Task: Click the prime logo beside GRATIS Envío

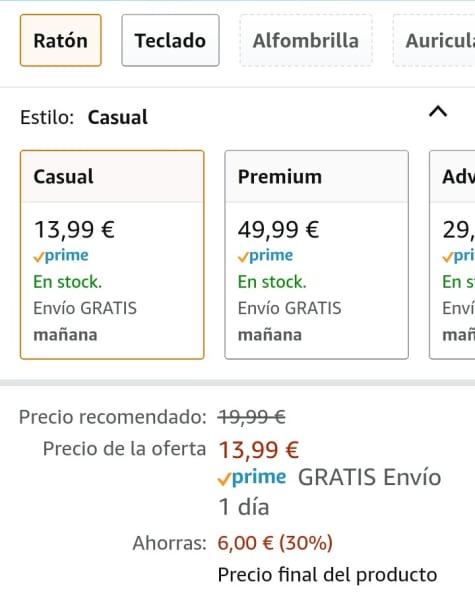Action: 252,478
